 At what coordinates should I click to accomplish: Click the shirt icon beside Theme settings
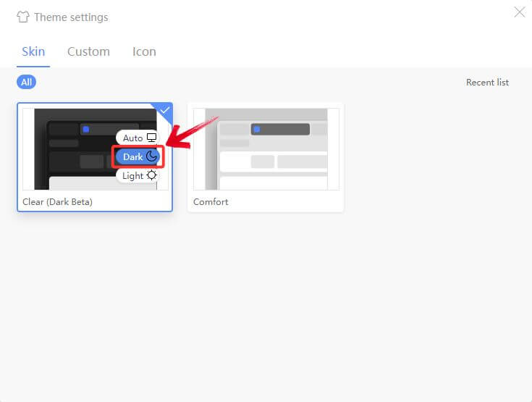tap(23, 17)
